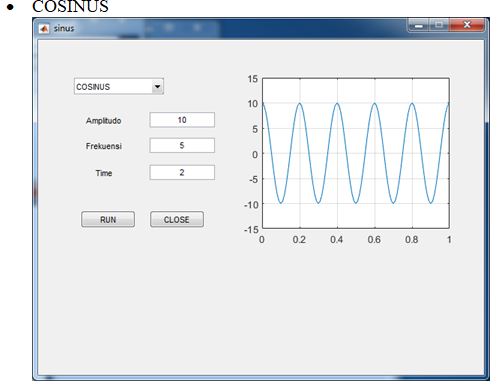Click the Frekuensi label

(x=104, y=146)
